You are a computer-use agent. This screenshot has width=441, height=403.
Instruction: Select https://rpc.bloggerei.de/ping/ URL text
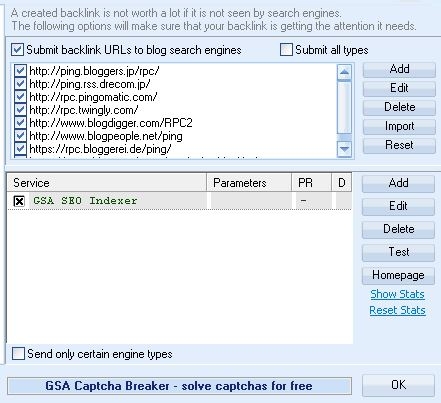(100, 149)
